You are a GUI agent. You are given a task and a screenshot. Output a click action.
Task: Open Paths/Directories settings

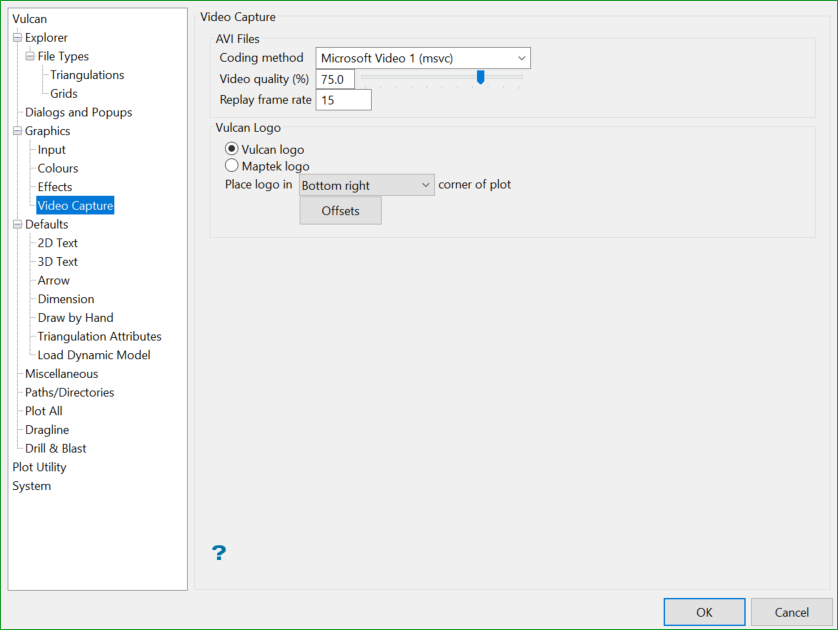click(x=69, y=393)
